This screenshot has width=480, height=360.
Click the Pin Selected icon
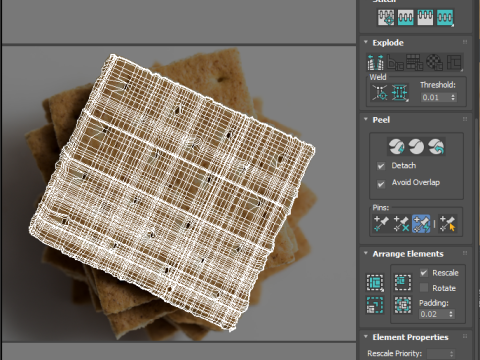(x=381, y=224)
